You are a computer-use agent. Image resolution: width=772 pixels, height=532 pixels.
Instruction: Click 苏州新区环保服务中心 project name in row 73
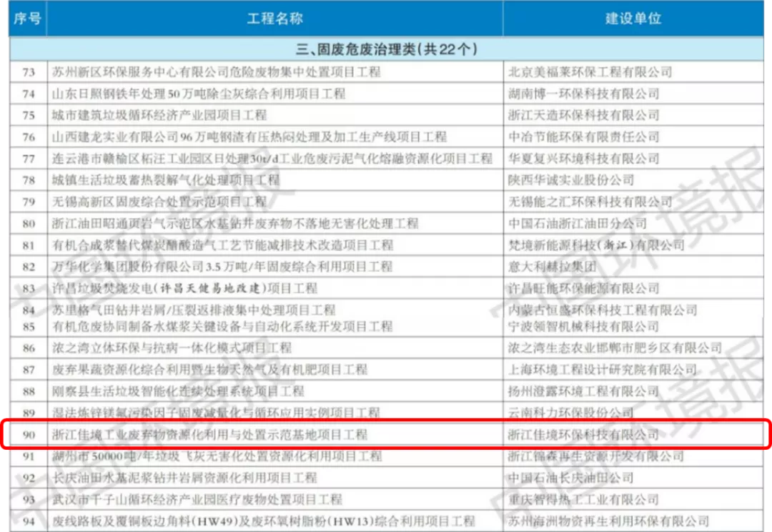coord(216,72)
